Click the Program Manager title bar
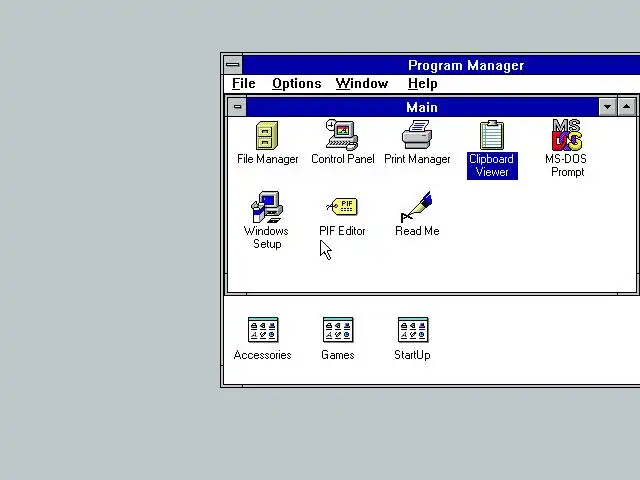 (441, 65)
